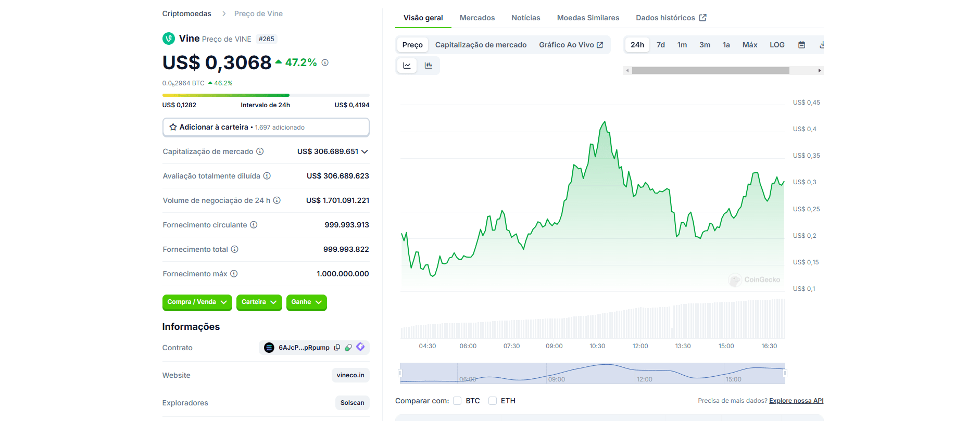Screen dimensions: 980x421
Task: Check the BTC comparison checkbox
Action: (457, 401)
